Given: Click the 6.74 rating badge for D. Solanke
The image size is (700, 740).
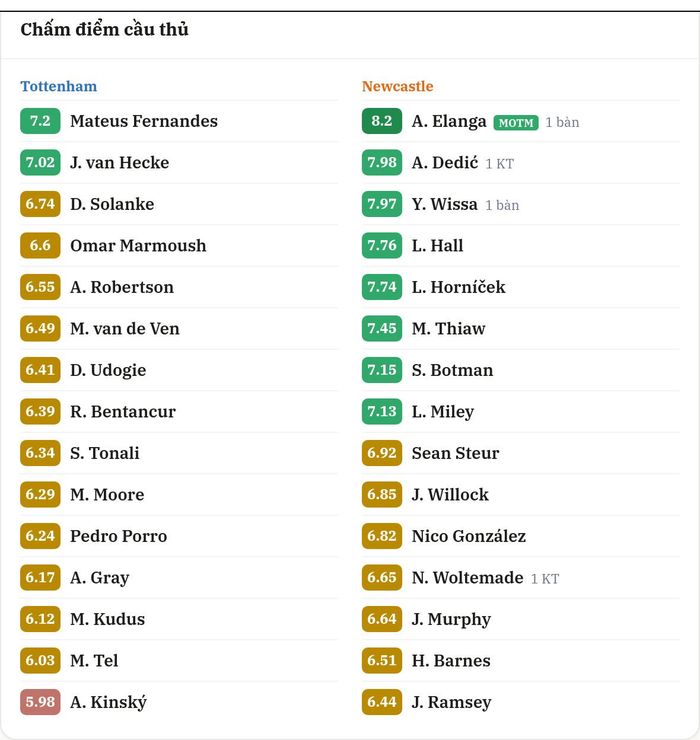Looking at the screenshot, I should click(40, 204).
